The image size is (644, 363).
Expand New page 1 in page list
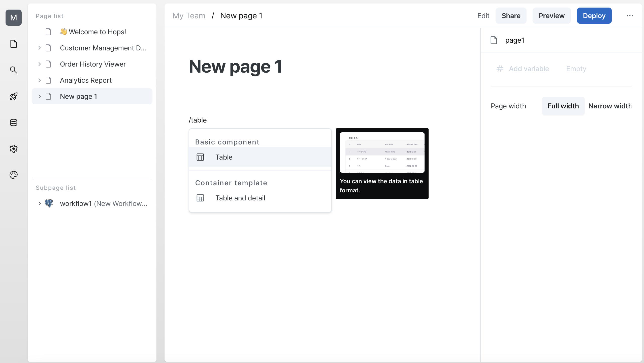coord(40,96)
